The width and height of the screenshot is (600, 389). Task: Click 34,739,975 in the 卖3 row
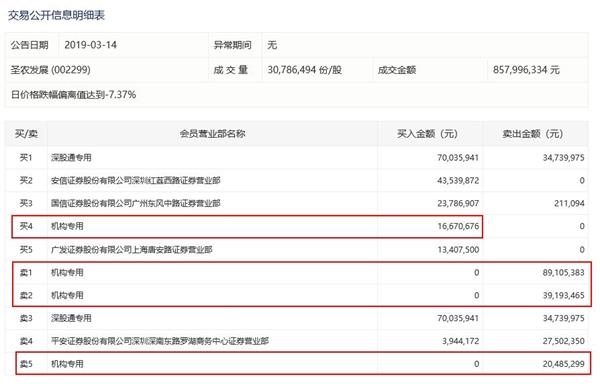pos(564,318)
